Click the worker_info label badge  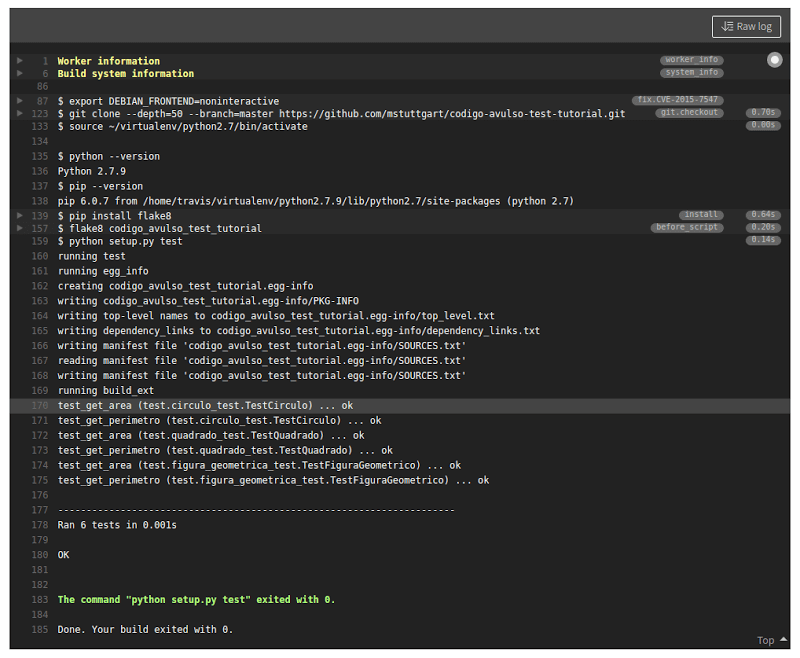pos(691,60)
